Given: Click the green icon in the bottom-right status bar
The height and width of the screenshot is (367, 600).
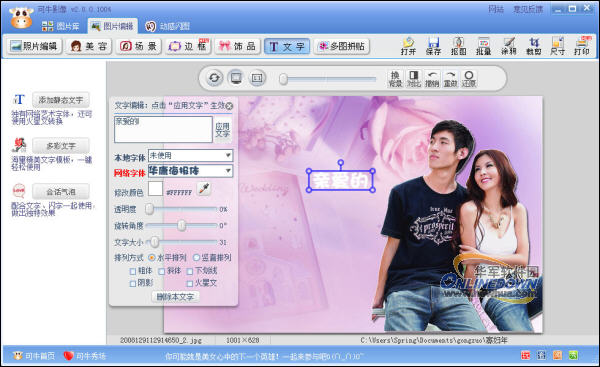Looking at the screenshot, I should tap(573, 356).
